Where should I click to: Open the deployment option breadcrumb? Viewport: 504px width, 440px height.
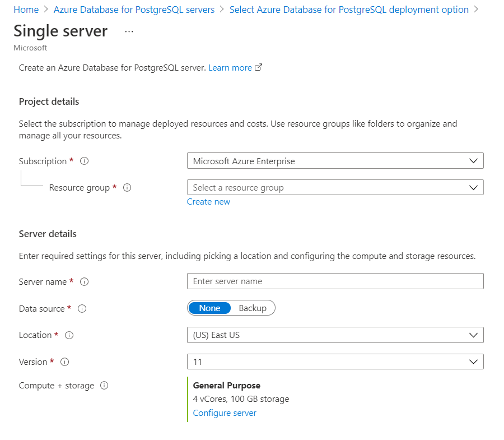349,10
